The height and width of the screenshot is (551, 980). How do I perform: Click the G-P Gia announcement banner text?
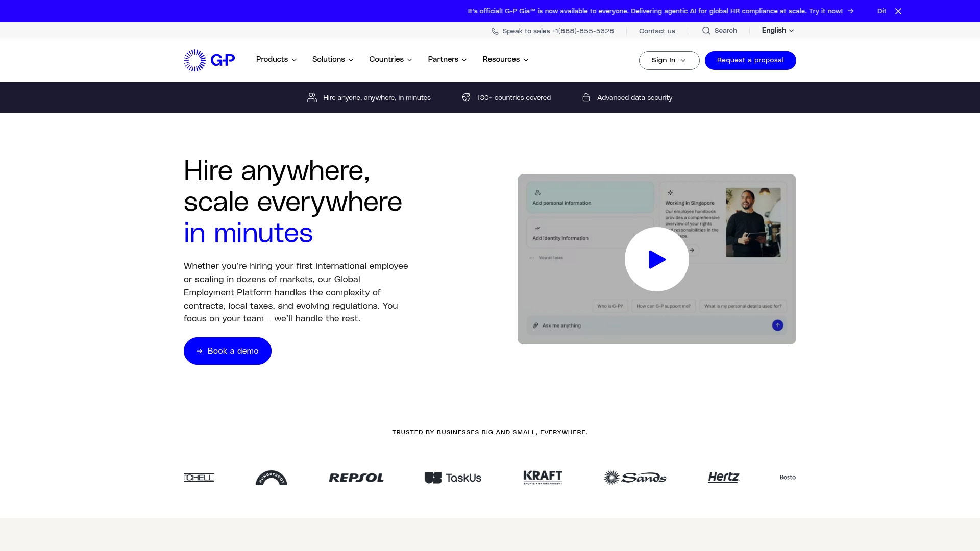[x=655, y=11]
